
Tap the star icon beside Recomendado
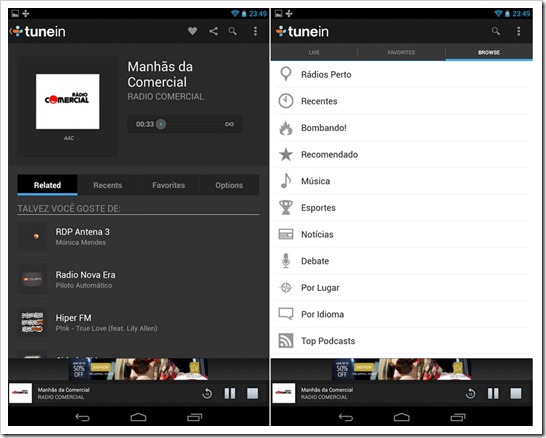286,154
